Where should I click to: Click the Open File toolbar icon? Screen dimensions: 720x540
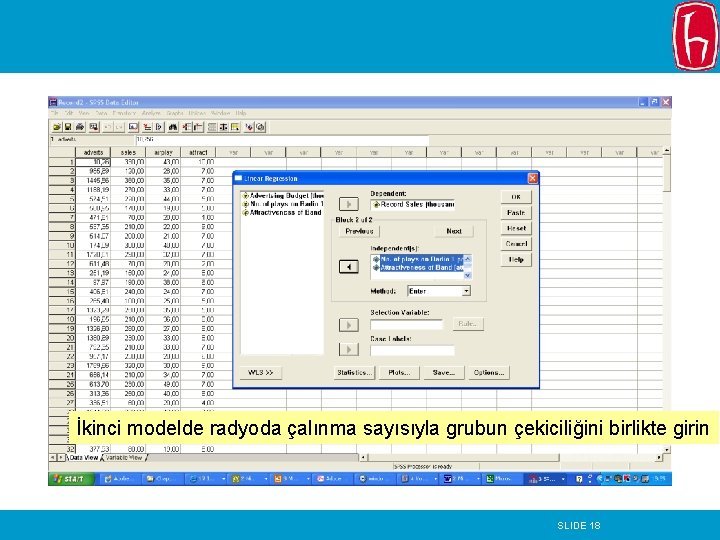57,127
